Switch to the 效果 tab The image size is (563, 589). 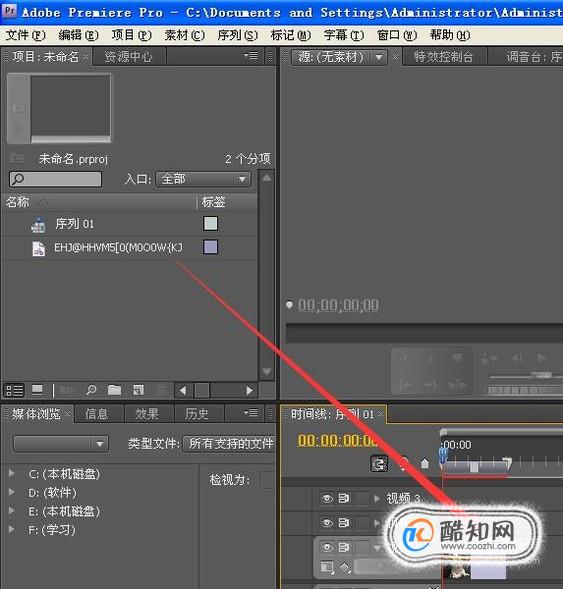(146, 414)
